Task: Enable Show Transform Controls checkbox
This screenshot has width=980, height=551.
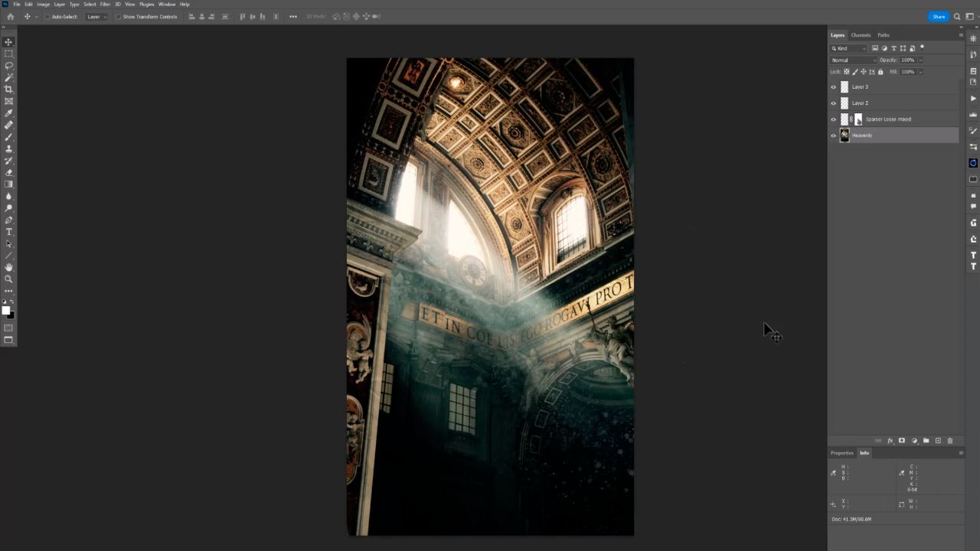Action: click(118, 17)
